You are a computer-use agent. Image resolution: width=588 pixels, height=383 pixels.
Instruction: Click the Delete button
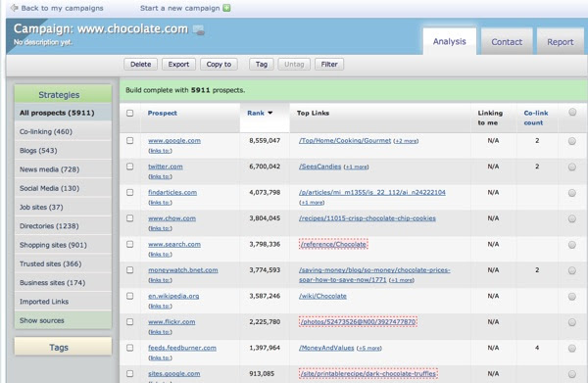[x=140, y=64]
